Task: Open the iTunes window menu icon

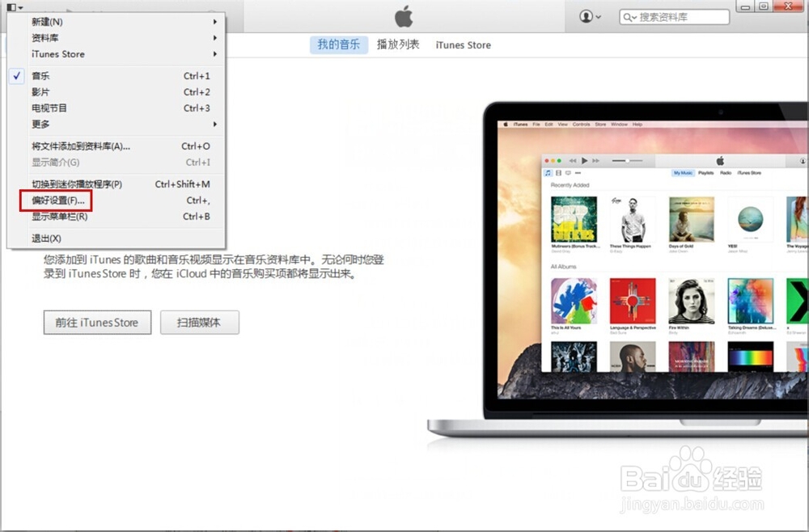Action: [x=14, y=7]
